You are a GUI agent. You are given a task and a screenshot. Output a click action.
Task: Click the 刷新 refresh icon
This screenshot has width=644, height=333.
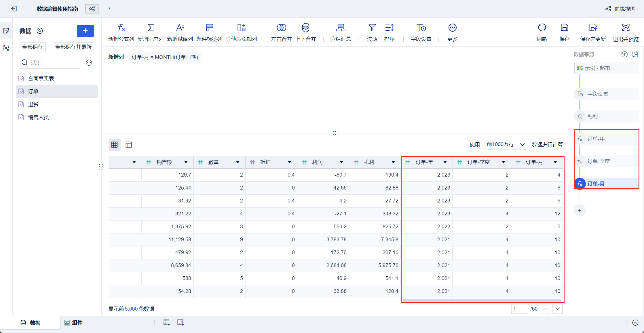pos(542,28)
